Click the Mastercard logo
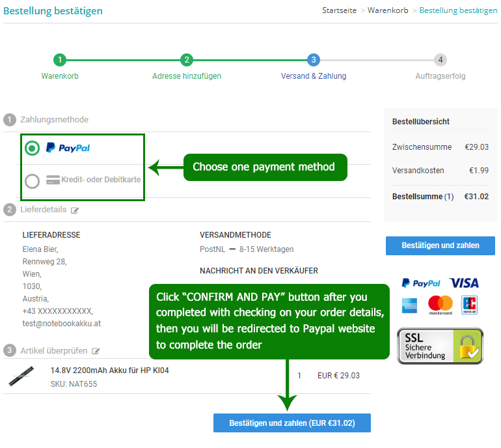This screenshot has width=501, height=448. click(440, 304)
